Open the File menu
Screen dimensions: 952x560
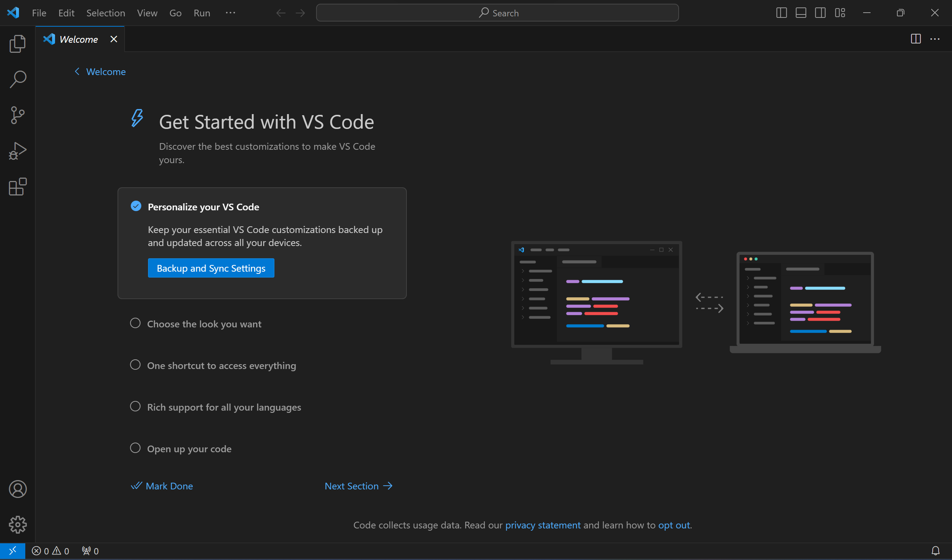coord(39,13)
